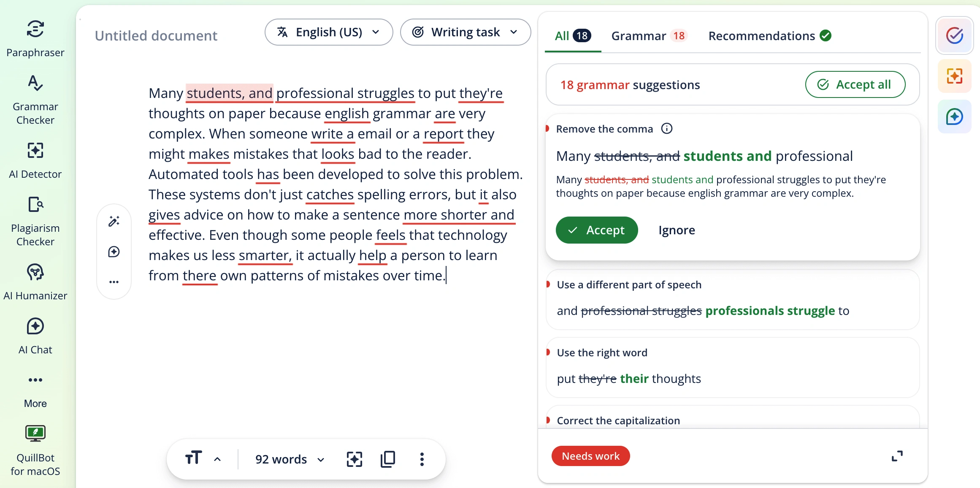Ignore the remove comma suggestion
The image size is (980, 488).
677,230
